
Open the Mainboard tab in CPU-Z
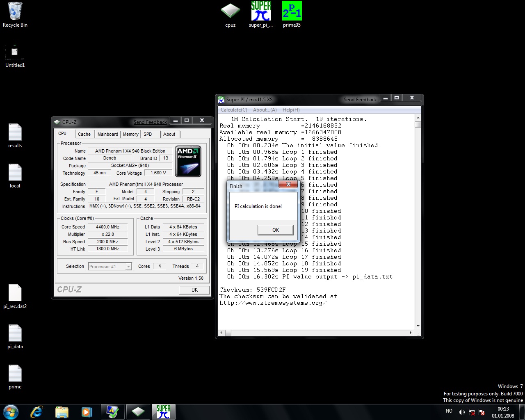(x=108, y=134)
